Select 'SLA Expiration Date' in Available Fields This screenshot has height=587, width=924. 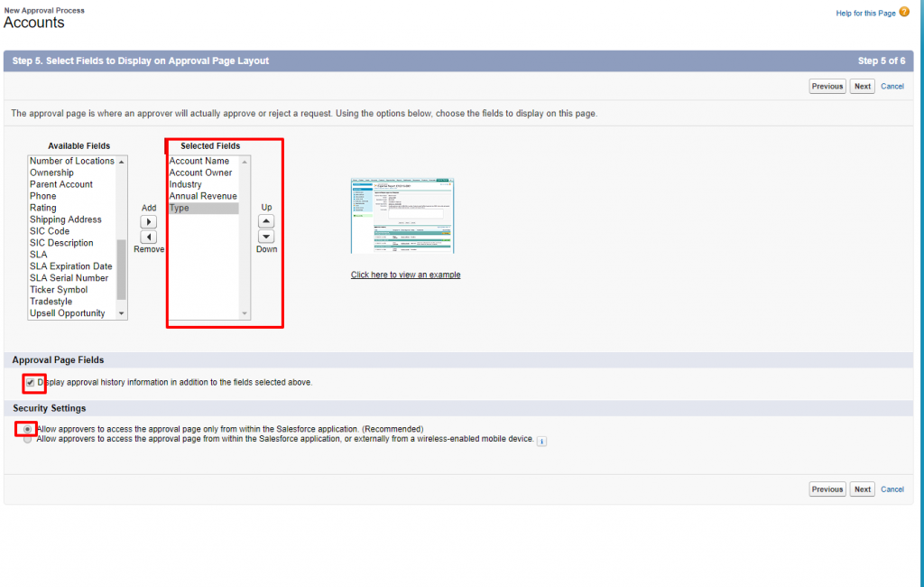click(71, 266)
